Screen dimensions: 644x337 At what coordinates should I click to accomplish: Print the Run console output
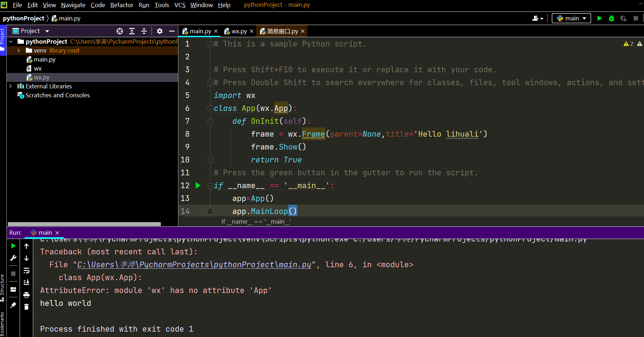26,295
